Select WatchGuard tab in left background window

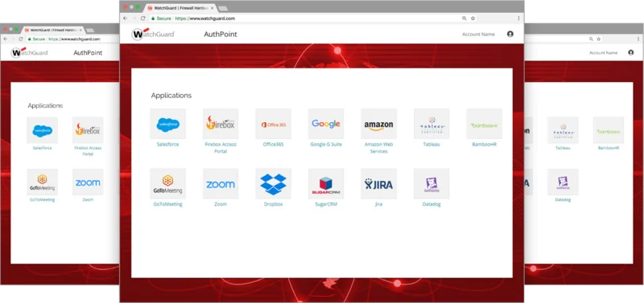(53, 30)
